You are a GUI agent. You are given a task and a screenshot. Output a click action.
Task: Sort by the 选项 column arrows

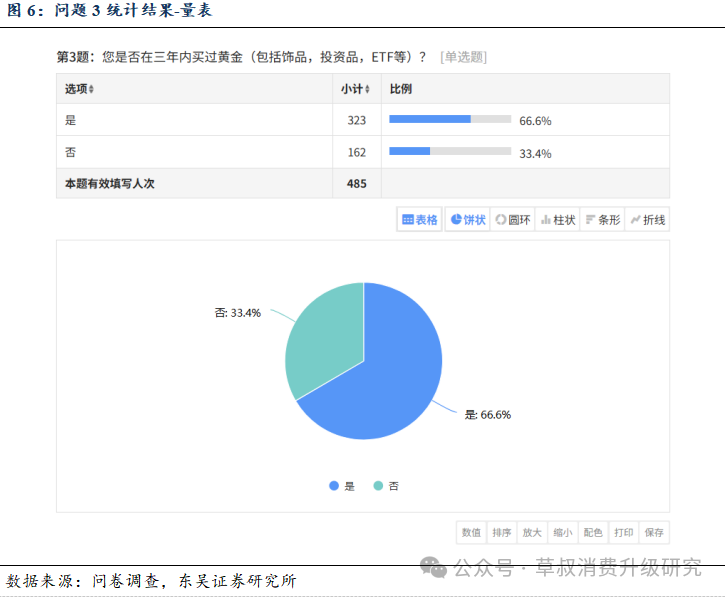[x=91, y=89]
